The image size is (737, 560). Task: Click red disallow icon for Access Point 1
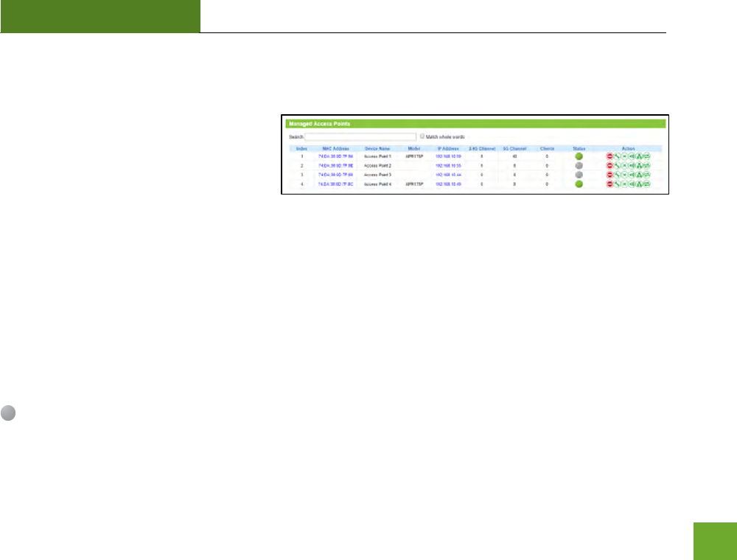click(609, 156)
